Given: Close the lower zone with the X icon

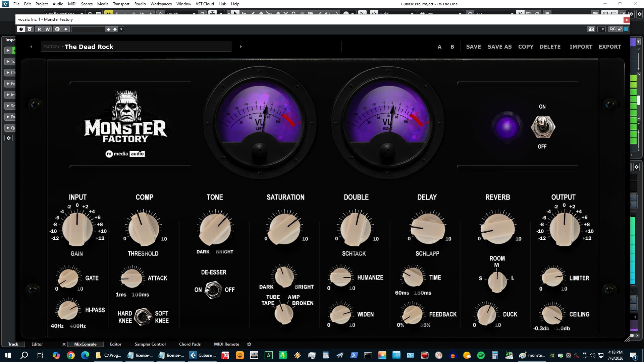Looking at the screenshot, I should pos(64,344).
